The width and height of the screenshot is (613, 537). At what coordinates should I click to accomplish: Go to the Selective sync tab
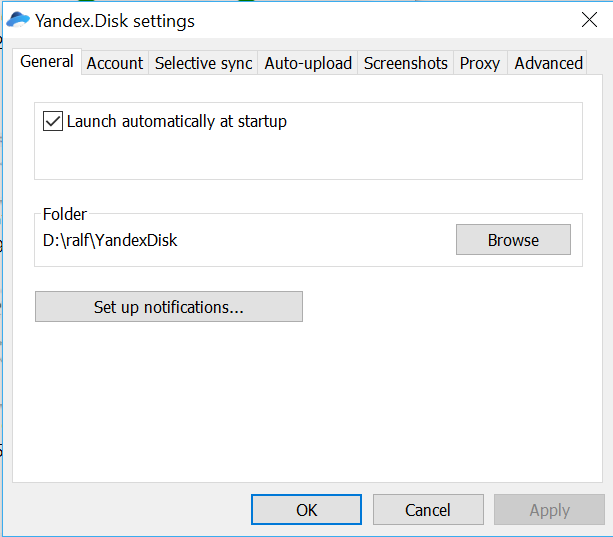[203, 63]
